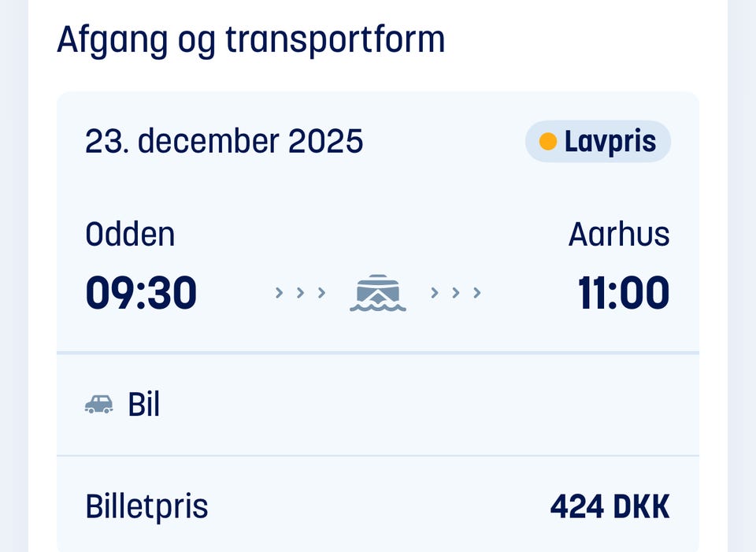This screenshot has height=552, width=756.
Task: Click the last chevron before 11:00
Action: tap(476, 293)
